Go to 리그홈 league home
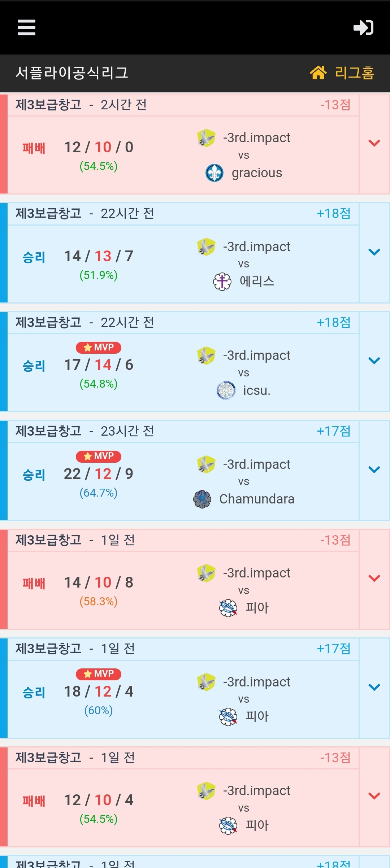This screenshot has width=390, height=868. point(354,73)
